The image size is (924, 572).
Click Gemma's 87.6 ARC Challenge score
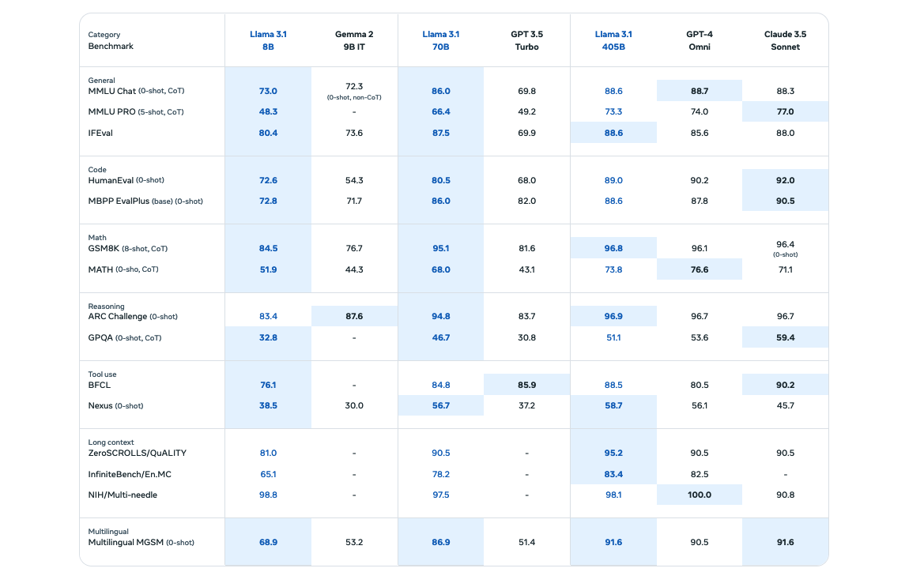pos(354,316)
